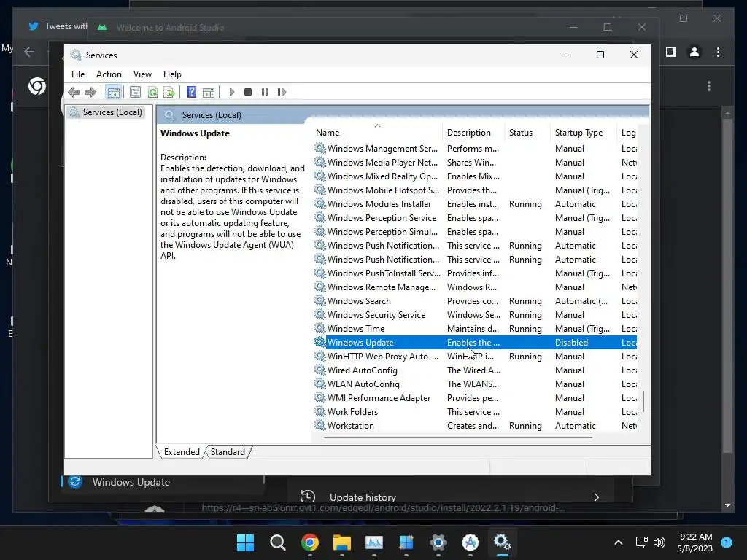
Task: Sort by the Description column header
Action: coord(473,133)
